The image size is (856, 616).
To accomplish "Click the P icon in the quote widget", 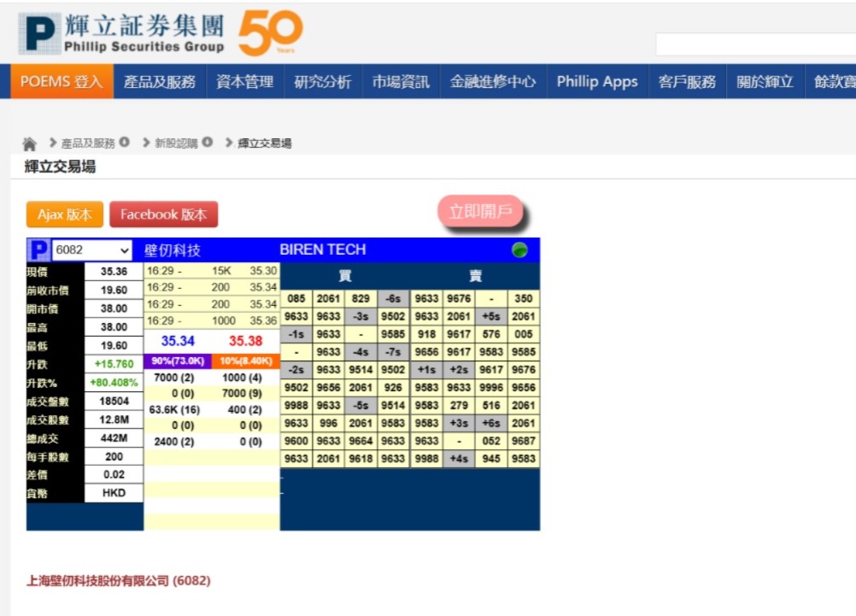I will coord(38,249).
